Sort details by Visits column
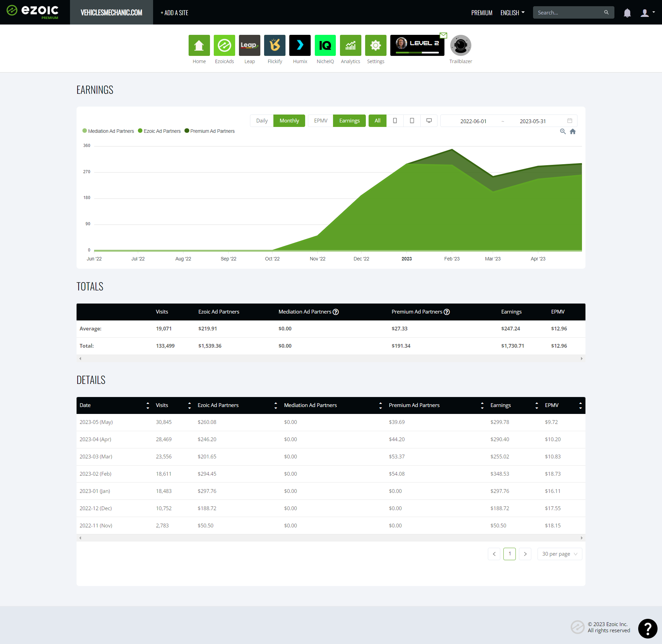This screenshot has width=662, height=644. click(189, 405)
